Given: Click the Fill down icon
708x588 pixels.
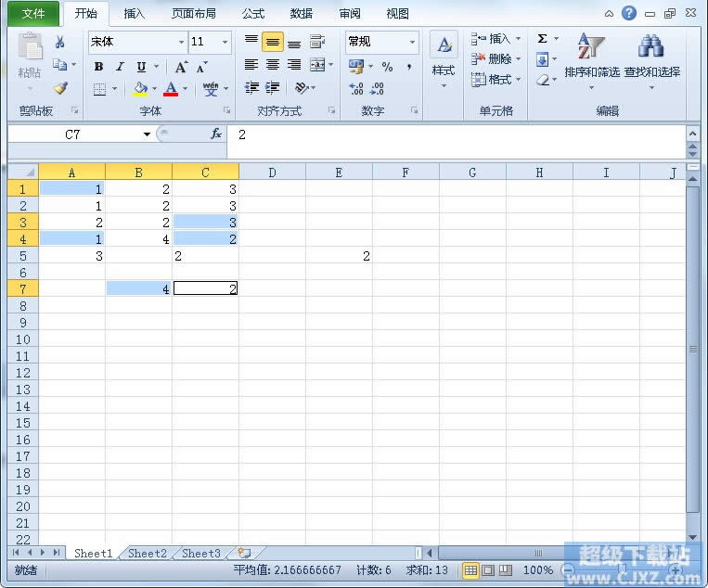Looking at the screenshot, I should [542, 59].
